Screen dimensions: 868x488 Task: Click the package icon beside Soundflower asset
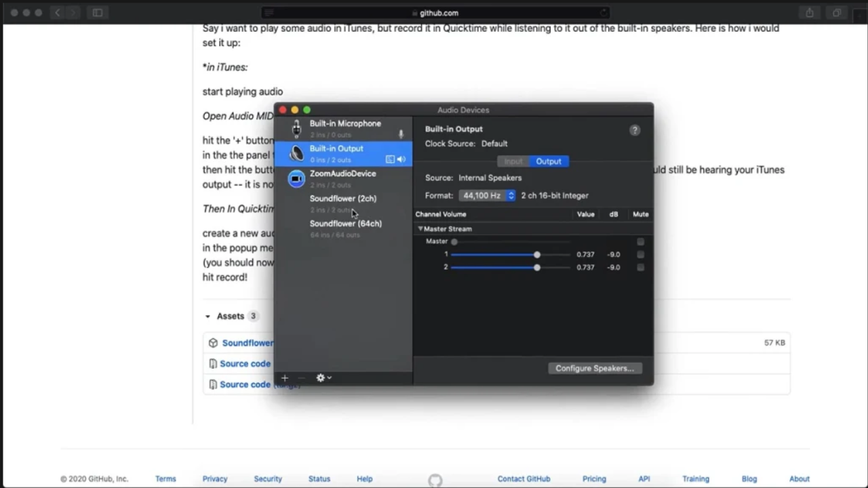213,343
